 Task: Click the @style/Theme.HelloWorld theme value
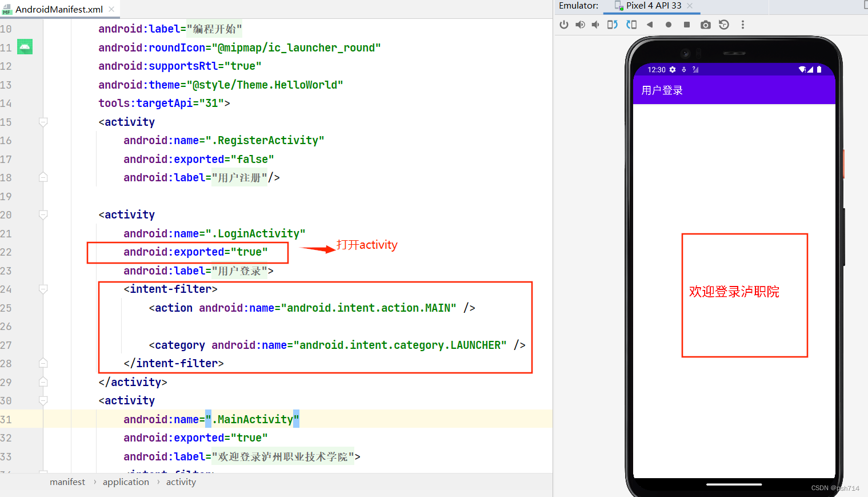265,85
